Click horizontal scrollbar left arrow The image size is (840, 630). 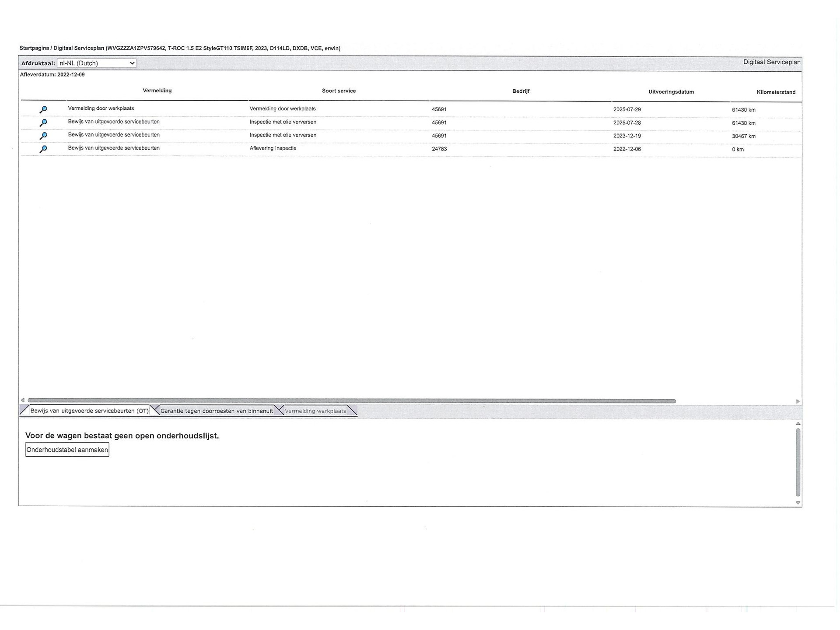23,400
